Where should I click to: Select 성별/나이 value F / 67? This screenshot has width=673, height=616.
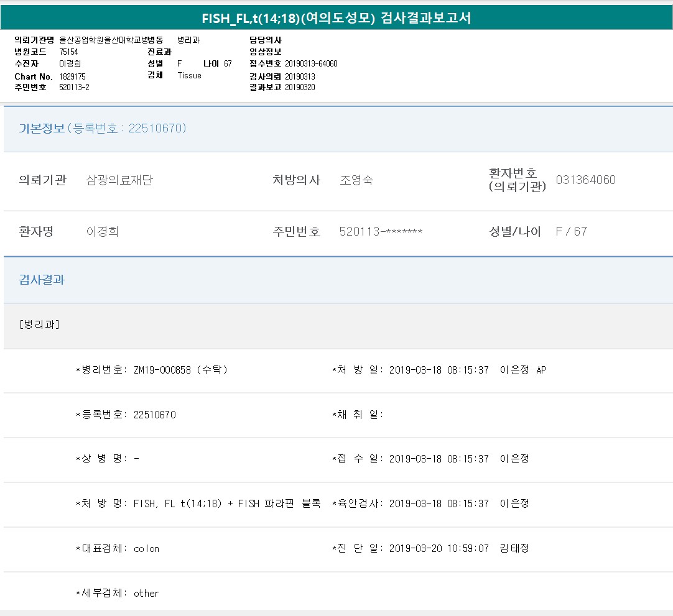(x=571, y=232)
